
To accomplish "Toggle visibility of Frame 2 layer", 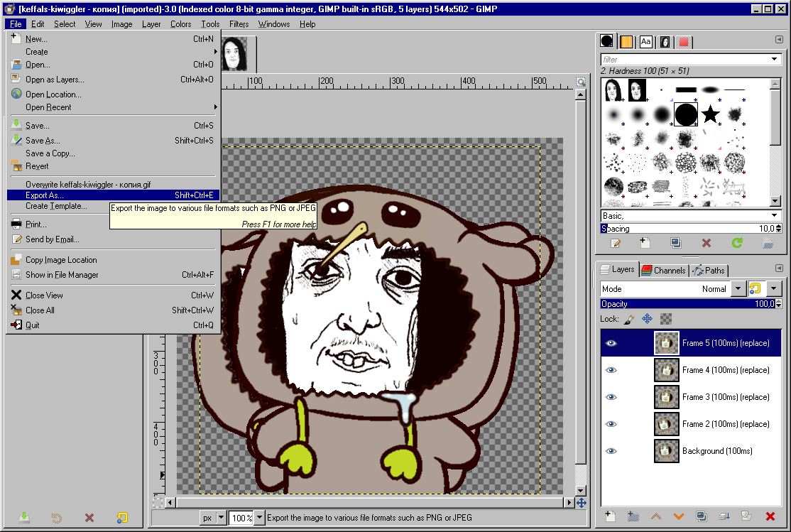I will coord(611,424).
